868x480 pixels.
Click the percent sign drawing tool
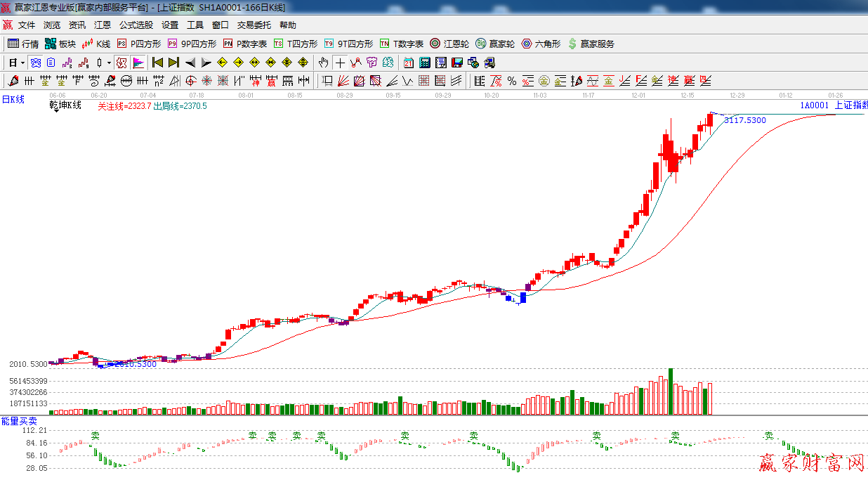pyautogui.click(x=512, y=81)
